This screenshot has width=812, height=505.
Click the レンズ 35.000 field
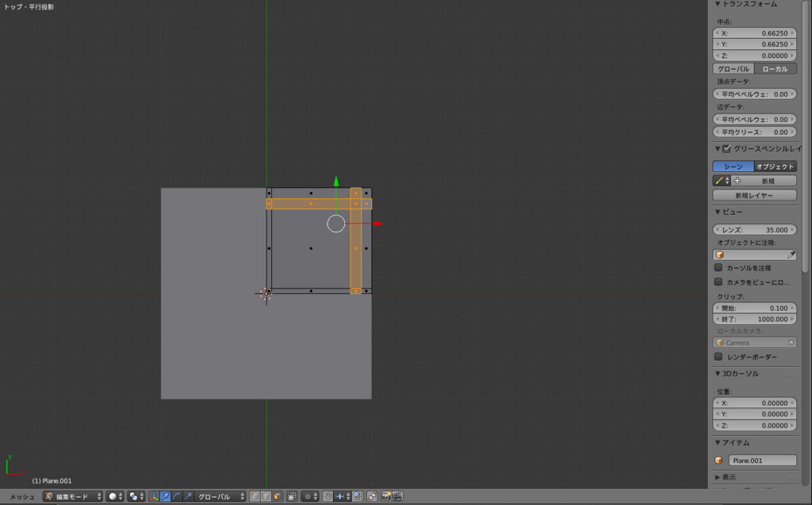pyautogui.click(x=755, y=230)
